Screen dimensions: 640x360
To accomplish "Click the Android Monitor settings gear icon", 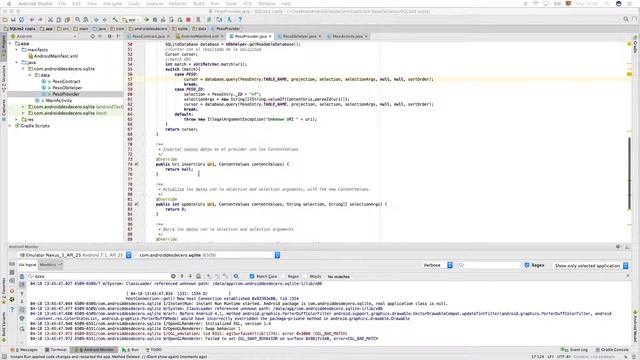I will tap(618, 247).
